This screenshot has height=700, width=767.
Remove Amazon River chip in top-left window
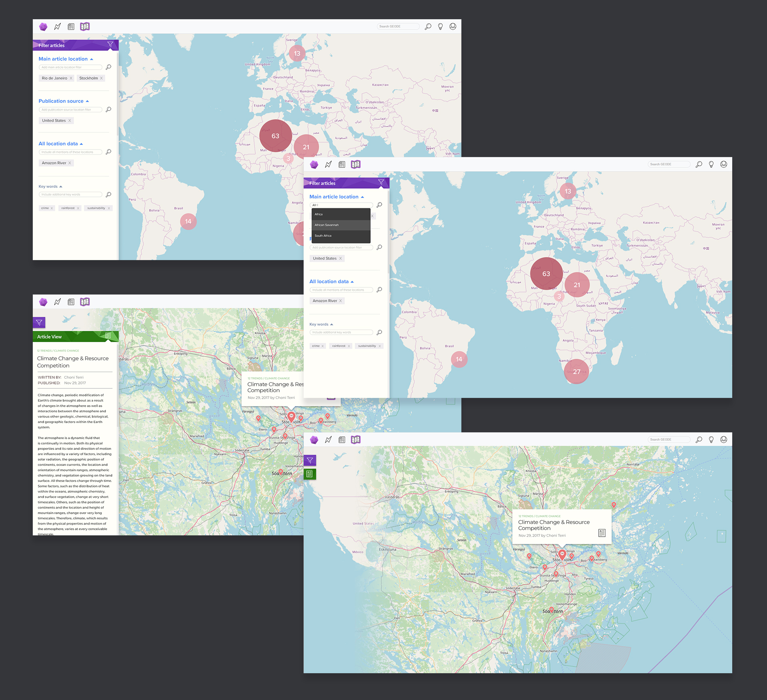(70, 163)
